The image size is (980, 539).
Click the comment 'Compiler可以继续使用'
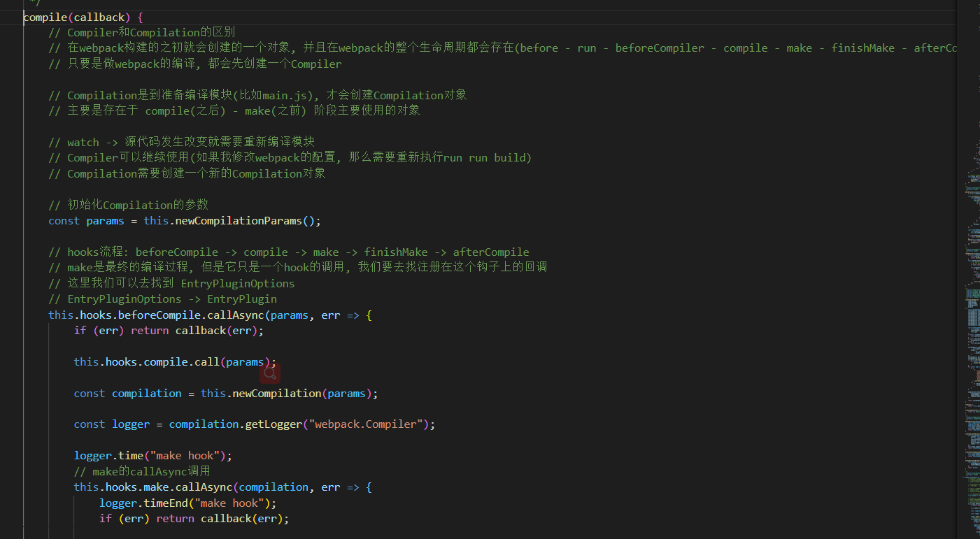click(290, 157)
